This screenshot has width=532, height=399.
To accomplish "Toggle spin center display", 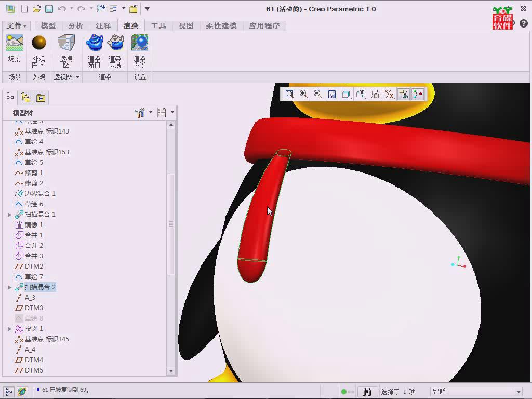I will (418, 94).
